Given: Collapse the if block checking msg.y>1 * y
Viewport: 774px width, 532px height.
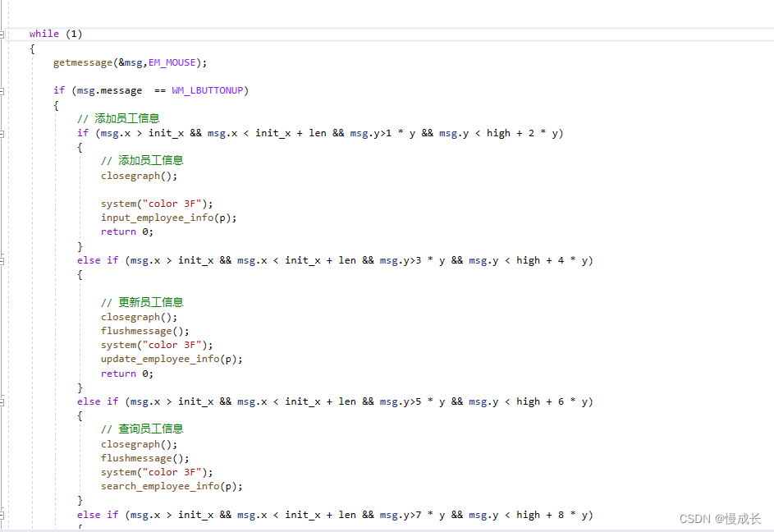Looking at the screenshot, I should coord(2,134).
